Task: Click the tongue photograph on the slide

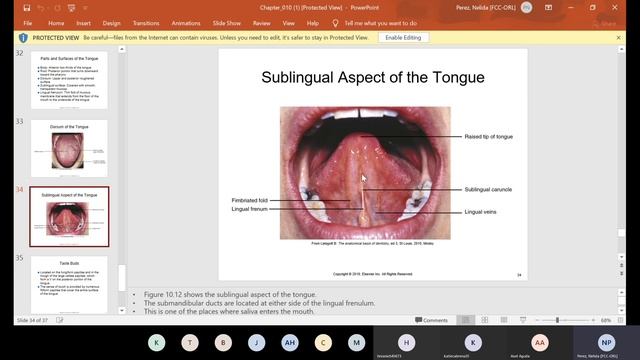Action: pos(365,173)
